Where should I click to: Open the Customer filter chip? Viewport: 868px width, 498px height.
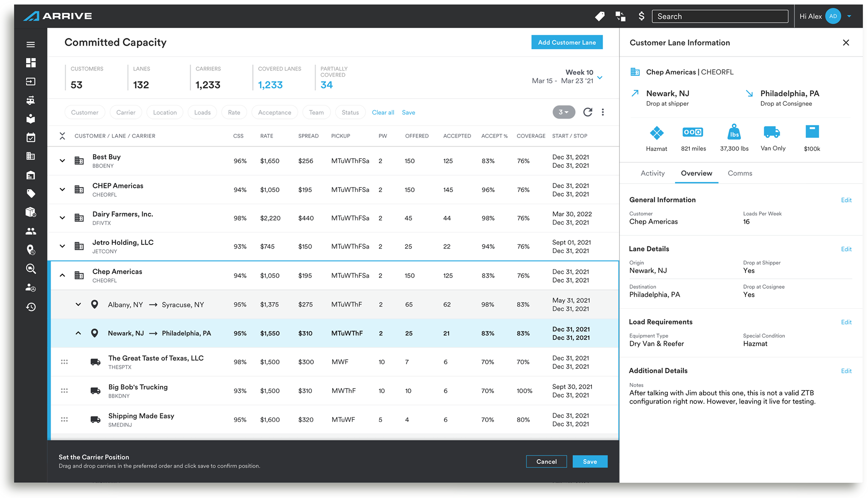pos(85,112)
